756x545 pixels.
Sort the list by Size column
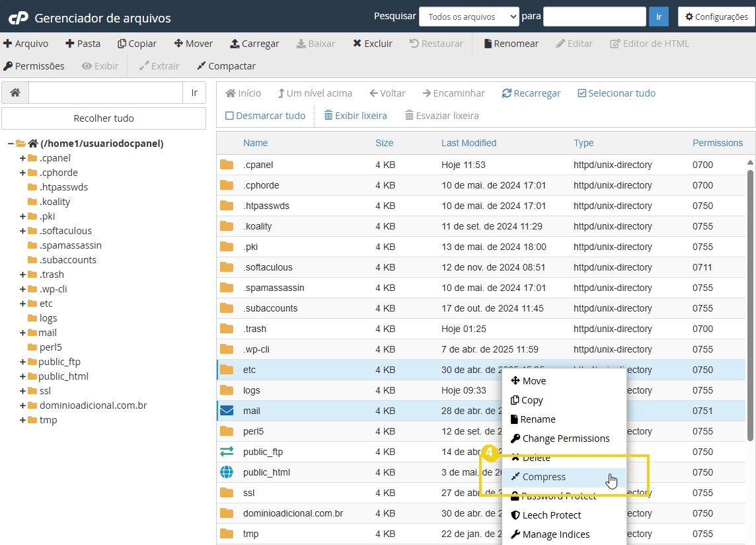click(x=384, y=143)
